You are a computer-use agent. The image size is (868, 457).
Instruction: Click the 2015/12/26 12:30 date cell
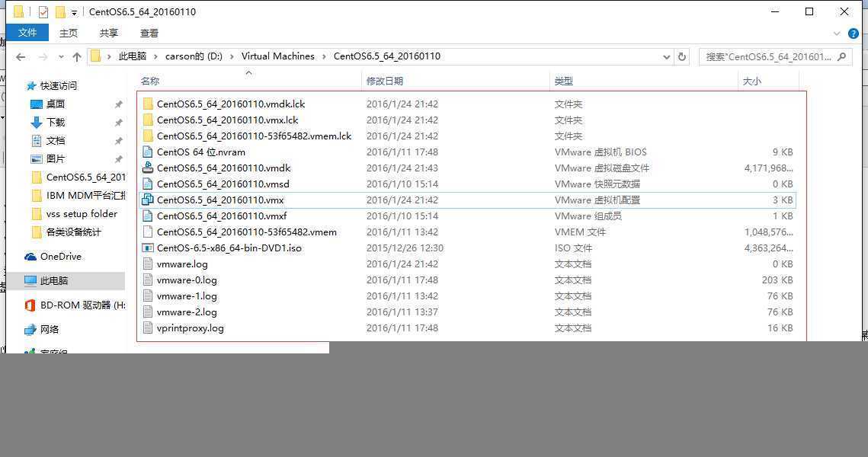pos(405,248)
